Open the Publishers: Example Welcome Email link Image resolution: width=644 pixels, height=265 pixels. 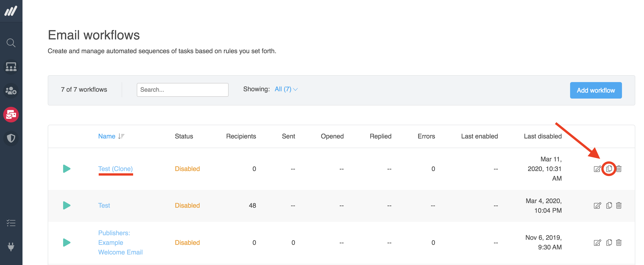point(120,243)
